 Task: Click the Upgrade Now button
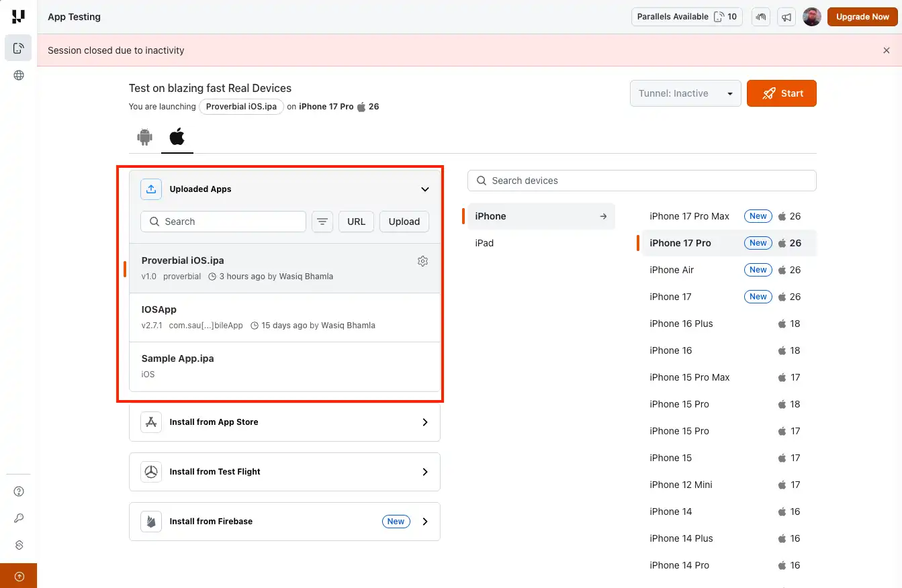point(862,17)
